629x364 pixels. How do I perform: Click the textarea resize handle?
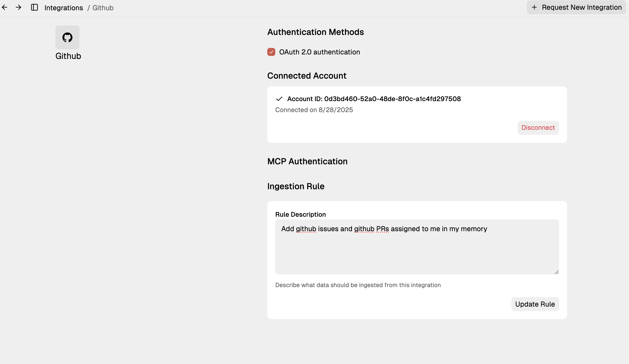557,272
